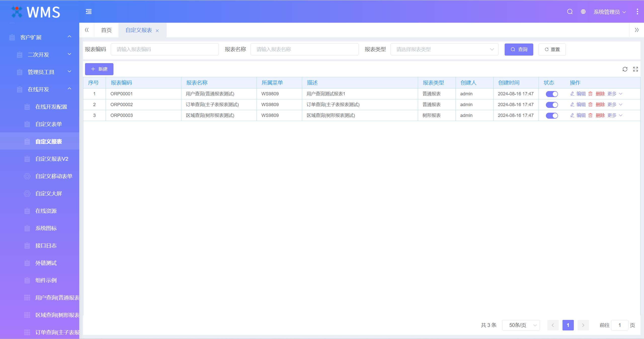Expand 更多 menu for ORP00001 row

click(615, 94)
